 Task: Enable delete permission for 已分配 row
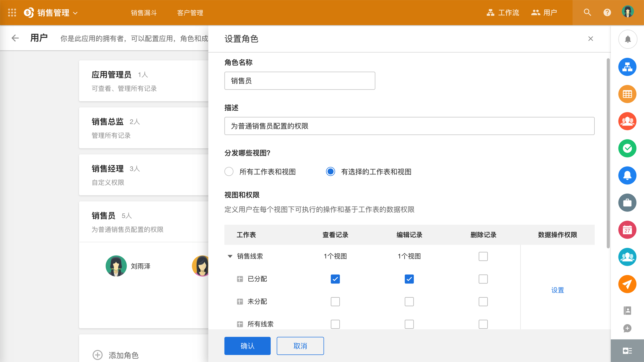click(x=483, y=279)
